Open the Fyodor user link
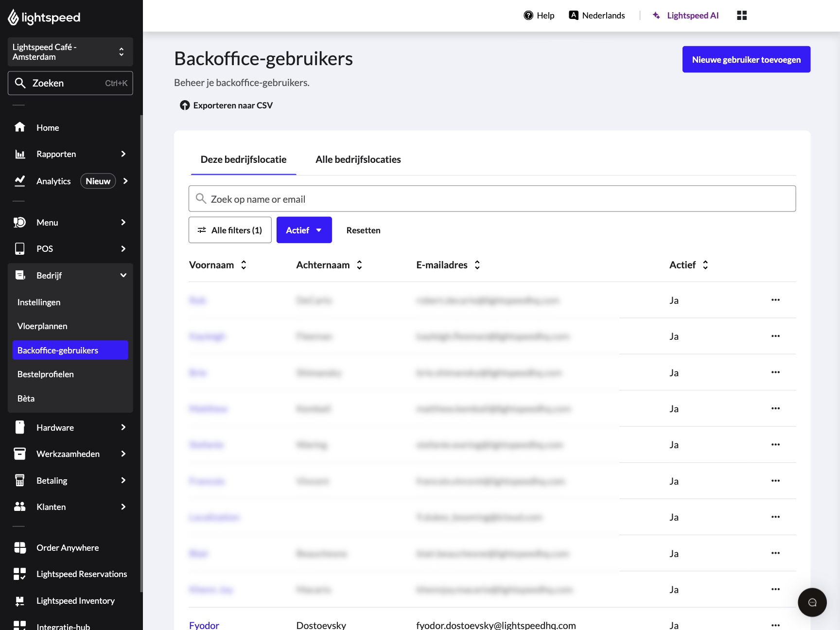This screenshot has width=840, height=630. [x=204, y=625]
